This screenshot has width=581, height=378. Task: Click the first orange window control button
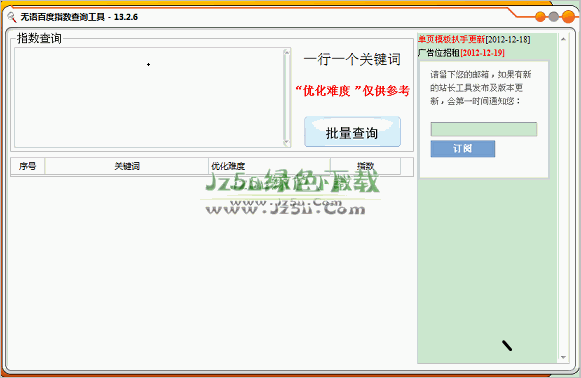click(x=540, y=16)
